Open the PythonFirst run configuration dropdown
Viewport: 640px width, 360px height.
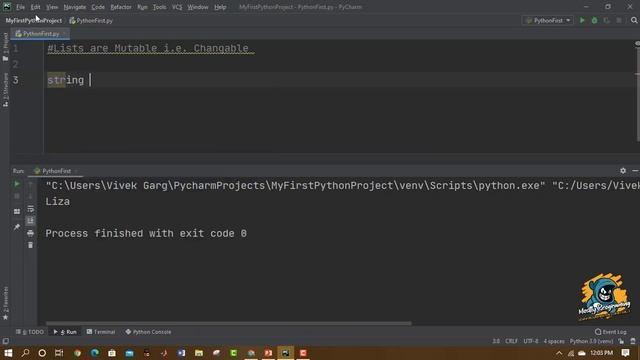(x=548, y=20)
